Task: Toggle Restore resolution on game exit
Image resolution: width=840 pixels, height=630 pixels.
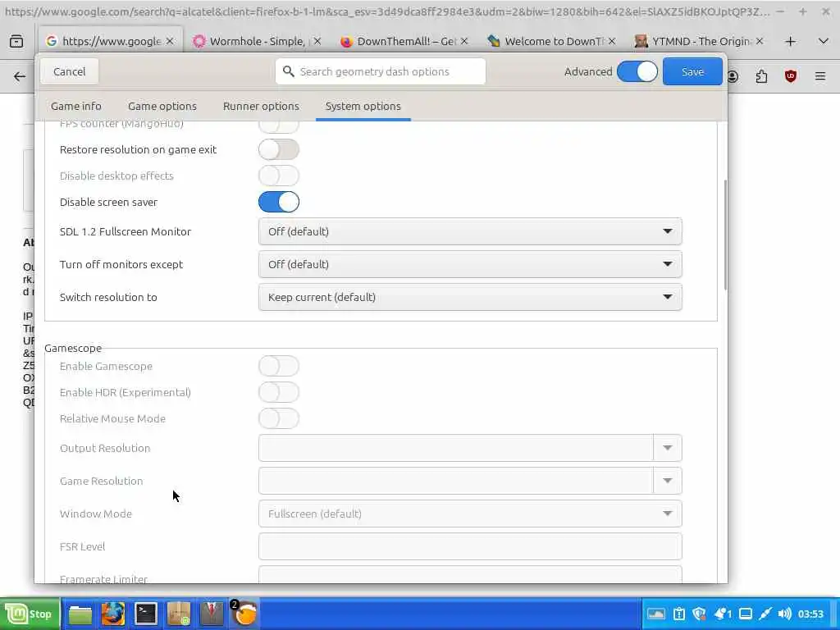Action: point(279,149)
